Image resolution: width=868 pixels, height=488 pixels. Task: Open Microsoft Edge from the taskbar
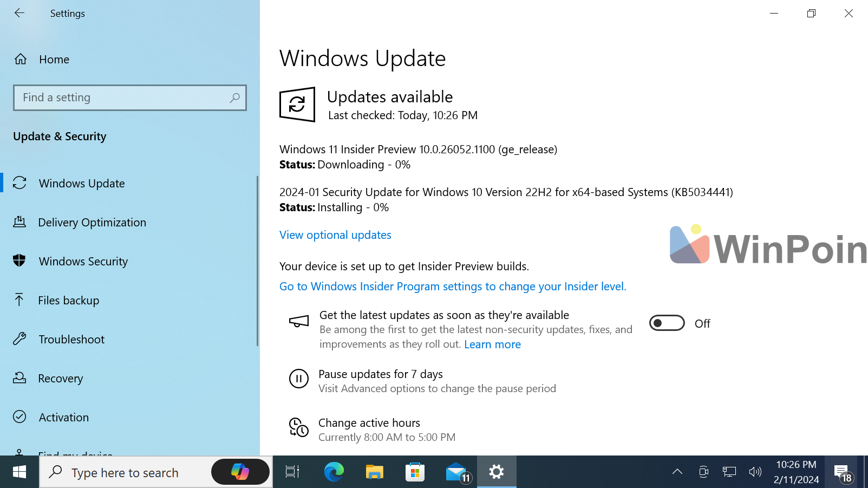click(334, 472)
